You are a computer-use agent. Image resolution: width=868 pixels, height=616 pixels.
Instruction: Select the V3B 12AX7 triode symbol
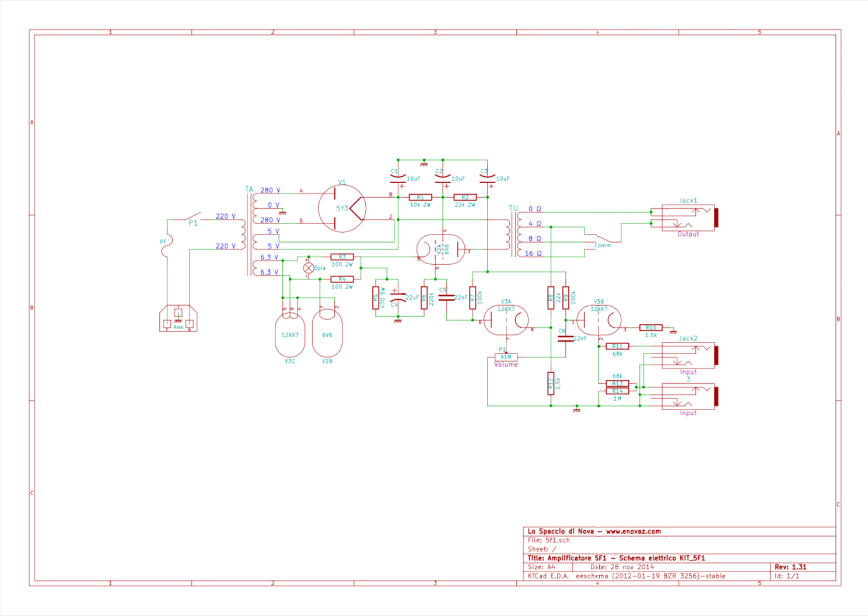598,320
